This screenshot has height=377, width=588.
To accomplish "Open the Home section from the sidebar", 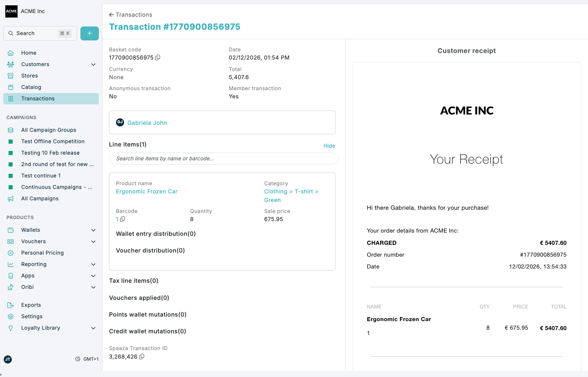I will (x=29, y=53).
